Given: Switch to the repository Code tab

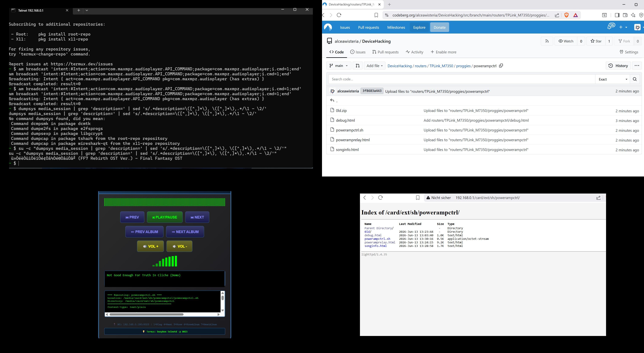Looking at the screenshot, I should click(337, 52).
